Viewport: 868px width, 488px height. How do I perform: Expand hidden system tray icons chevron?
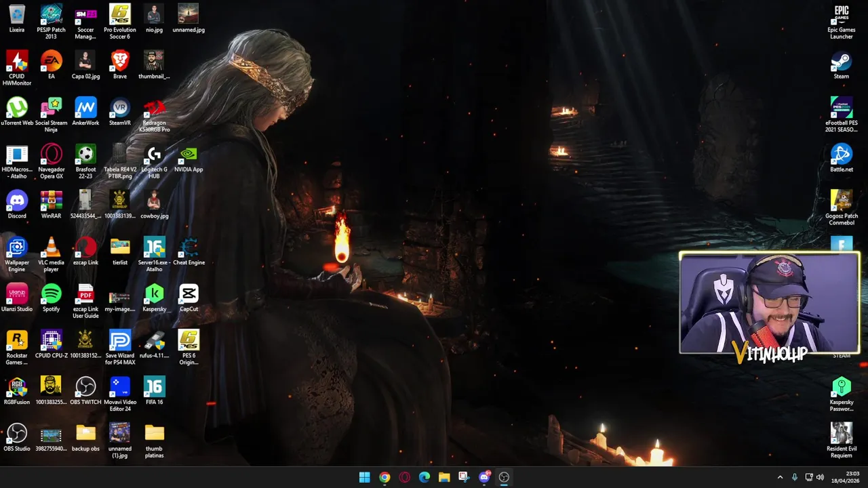pyautogui.click(x=780, y=477)
